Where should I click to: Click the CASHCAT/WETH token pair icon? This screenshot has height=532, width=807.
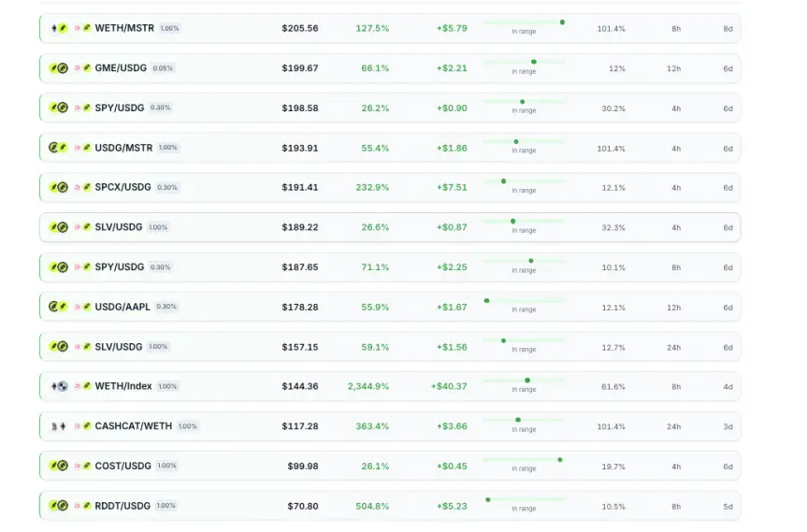pyautogui.click(x=59, y=426)
